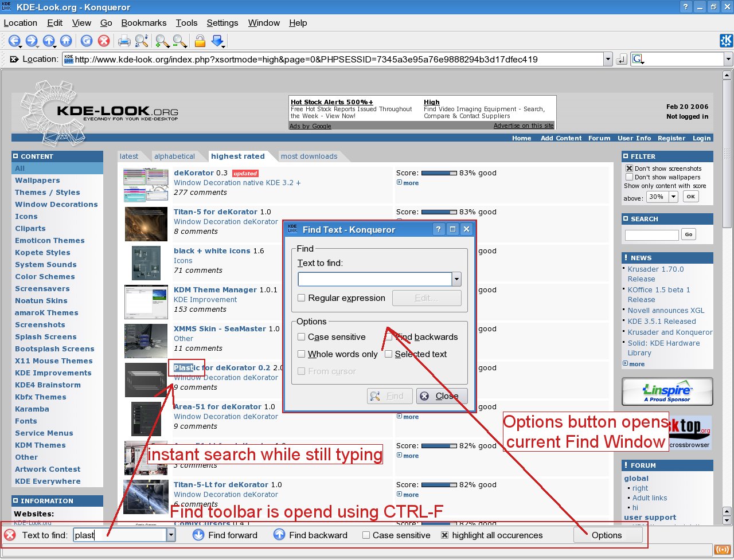
Task: Expand the find toolbar text history dropdown
Action: pos(171,535)
